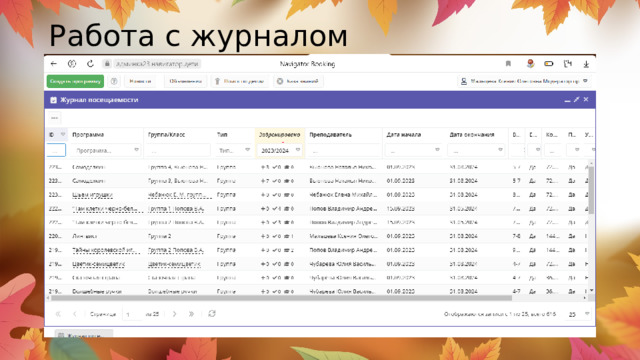Open the Программа filter dropdown
This screenshot has width=640, height=360.
pos(136,150)
